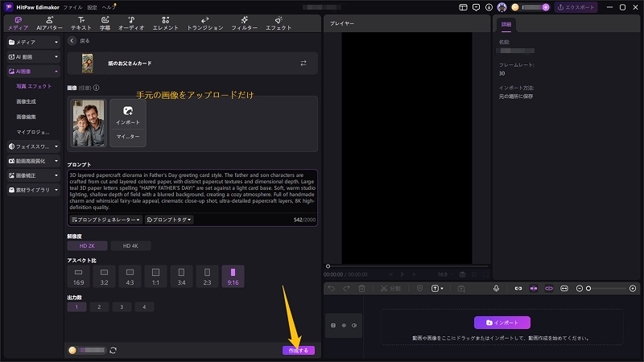Open the 設定 menu
Screen dimensions: 644x362
[92, 7]
